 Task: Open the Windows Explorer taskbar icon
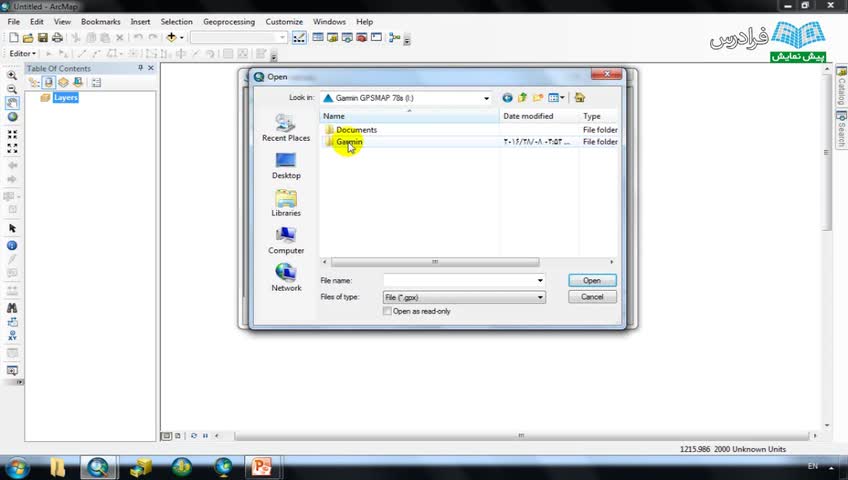click(x=57, y=467)
